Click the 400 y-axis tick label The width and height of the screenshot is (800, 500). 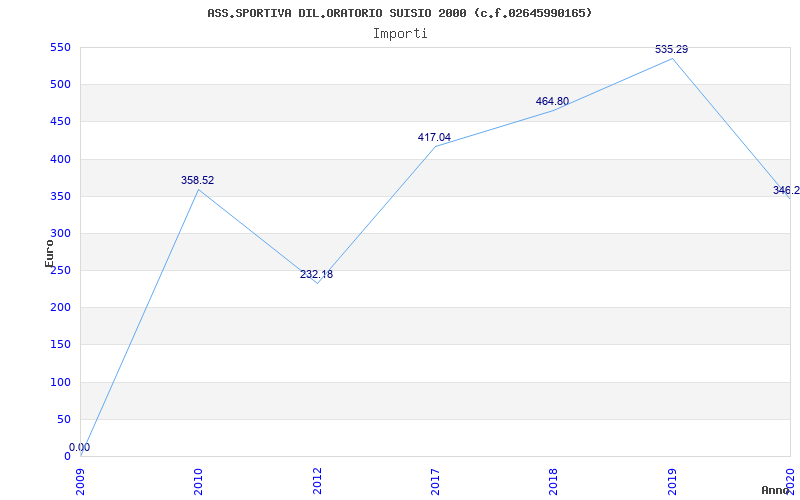pyautogui.click(x=60, y=159)
